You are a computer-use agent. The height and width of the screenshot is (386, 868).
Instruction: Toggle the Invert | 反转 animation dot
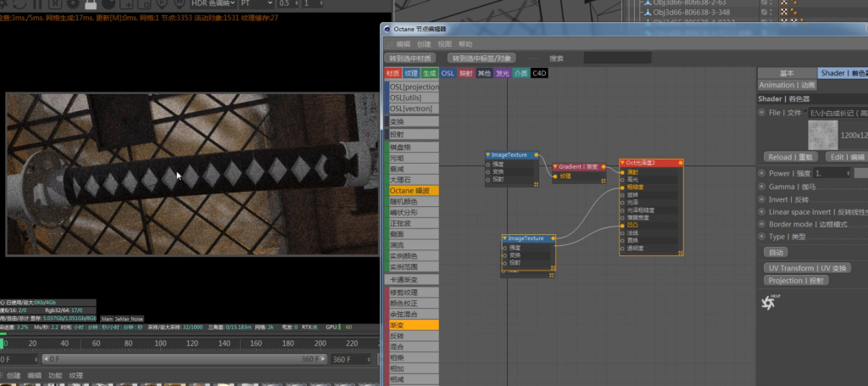click(762, 199)
